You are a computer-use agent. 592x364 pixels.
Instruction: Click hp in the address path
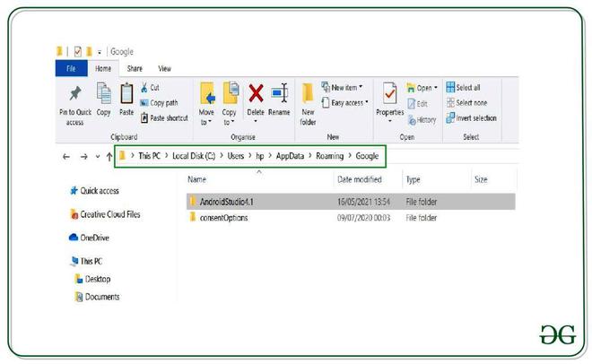pyautogui.click(x=260, y=156)
